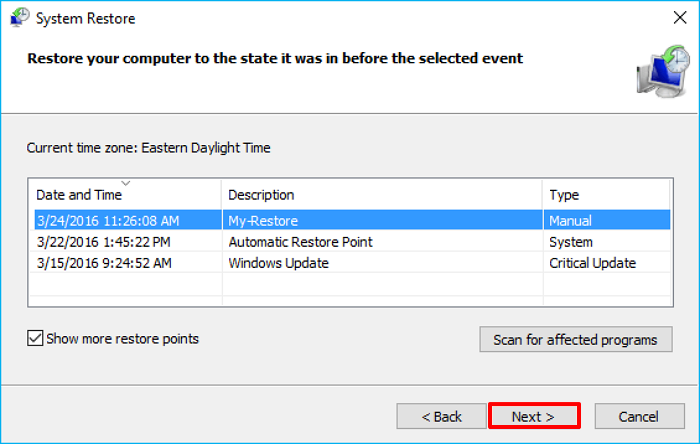
Task: Cancel the System Restore wizard
Action: [639, 416]
